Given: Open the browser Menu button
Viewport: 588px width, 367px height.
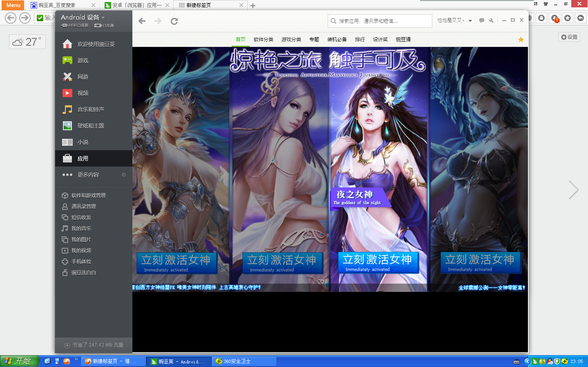Looking at the screenshot, I should [x=13, y=5].
